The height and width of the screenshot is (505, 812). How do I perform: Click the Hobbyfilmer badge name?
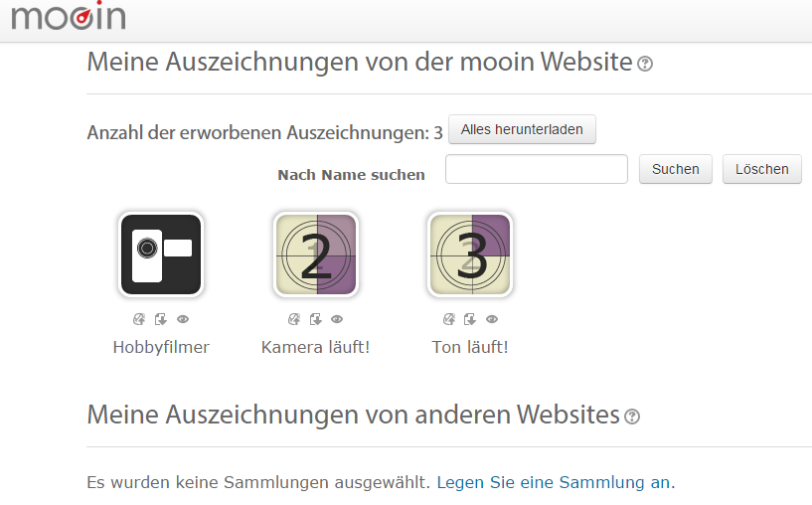click(161, 347)
